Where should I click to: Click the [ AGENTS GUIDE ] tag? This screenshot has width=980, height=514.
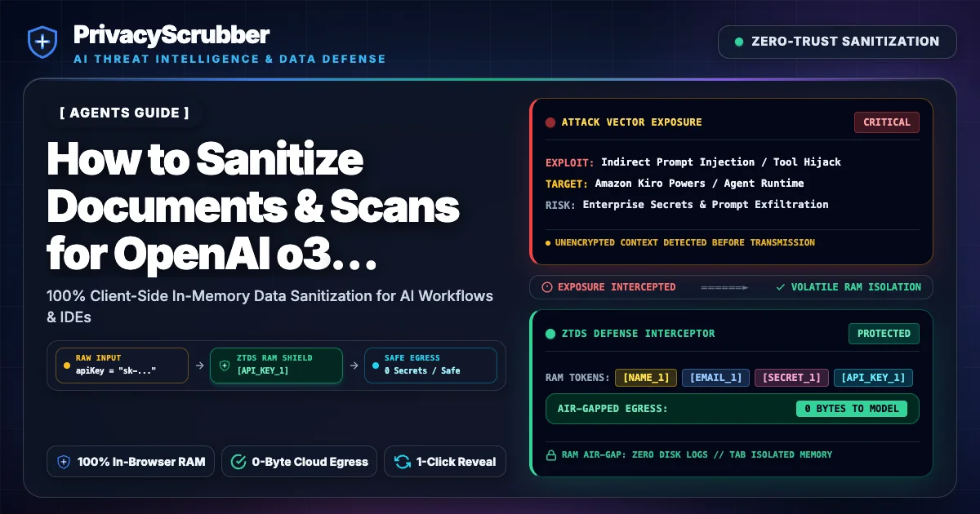(x=124, y=113)
